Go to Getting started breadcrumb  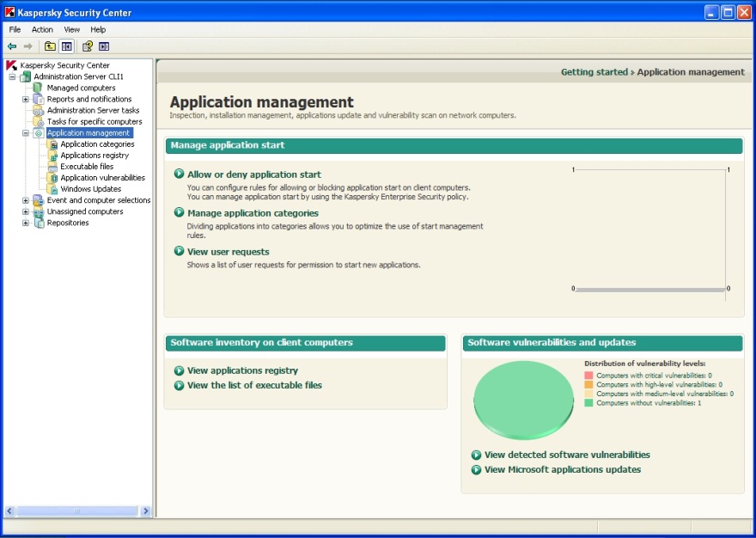[594, 72]
